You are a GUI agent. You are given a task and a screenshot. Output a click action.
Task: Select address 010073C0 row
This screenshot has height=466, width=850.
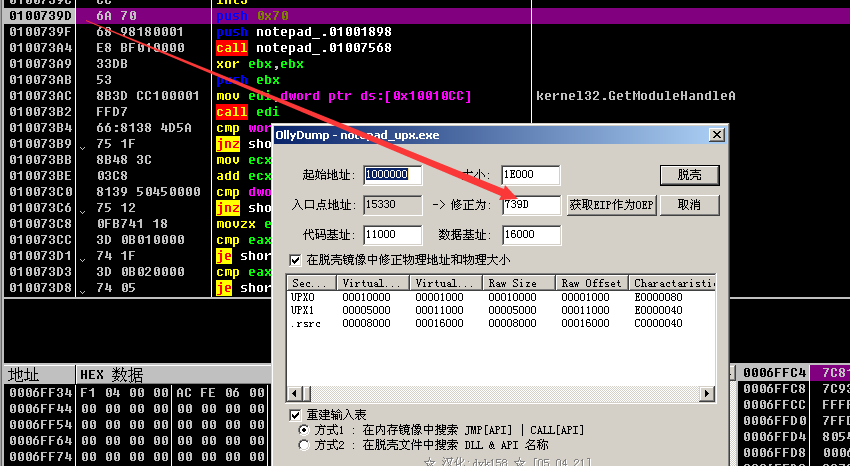point(40,192)
